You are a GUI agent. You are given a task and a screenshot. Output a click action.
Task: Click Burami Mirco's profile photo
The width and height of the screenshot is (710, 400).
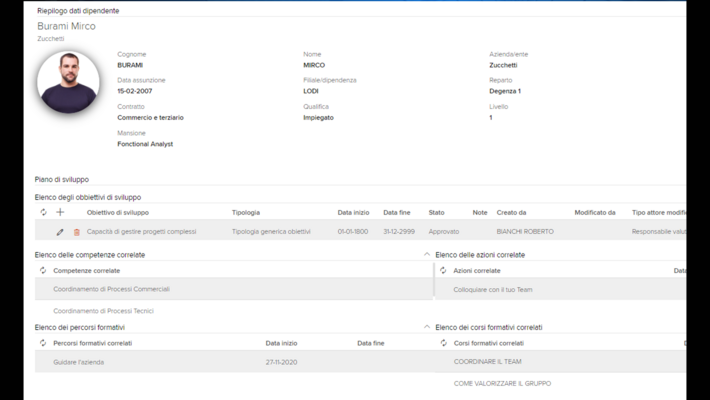point(68,83)
